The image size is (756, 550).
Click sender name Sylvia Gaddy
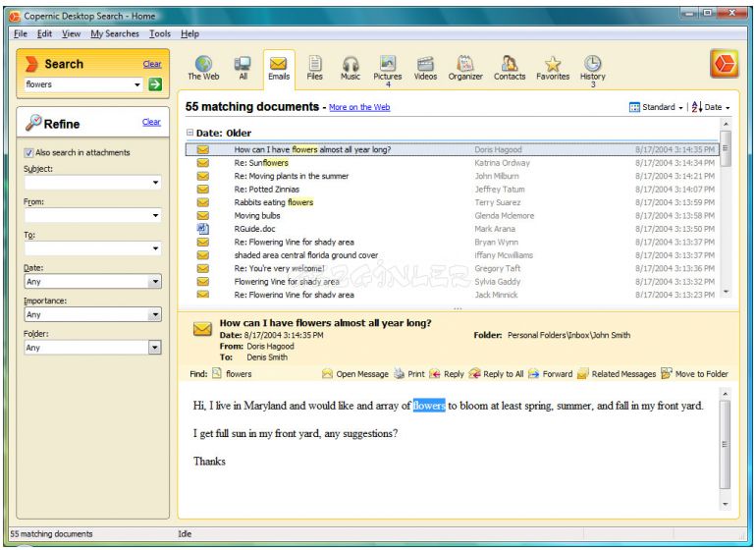[498, 282]
